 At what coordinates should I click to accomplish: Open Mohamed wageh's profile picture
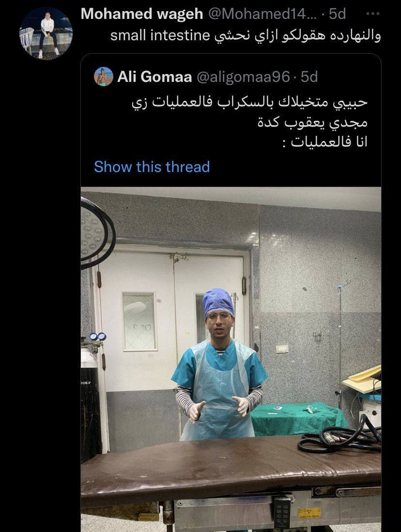46,33
